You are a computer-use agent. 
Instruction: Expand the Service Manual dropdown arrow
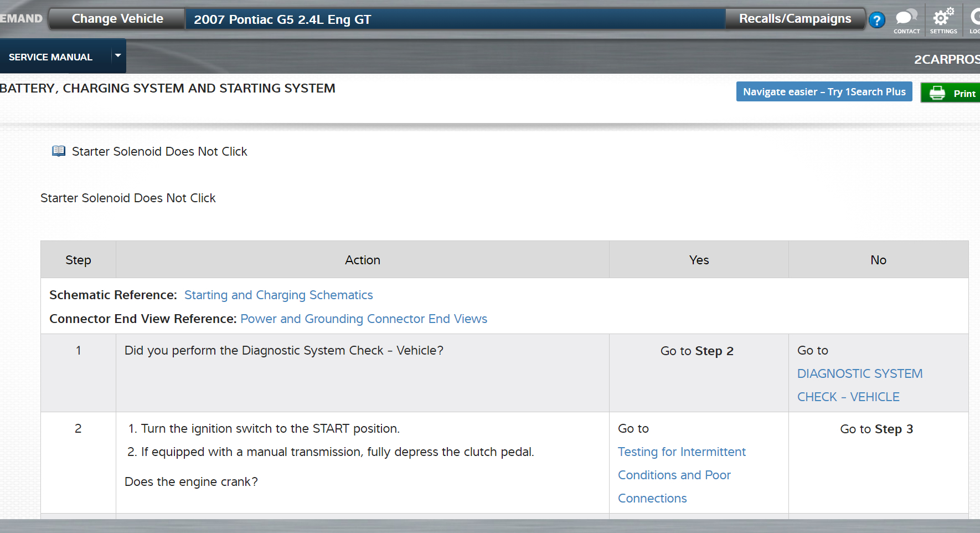(x=118, y=56)
